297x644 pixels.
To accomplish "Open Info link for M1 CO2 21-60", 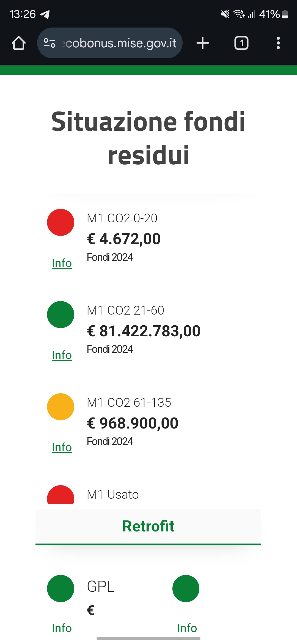I will click(62, 355).
